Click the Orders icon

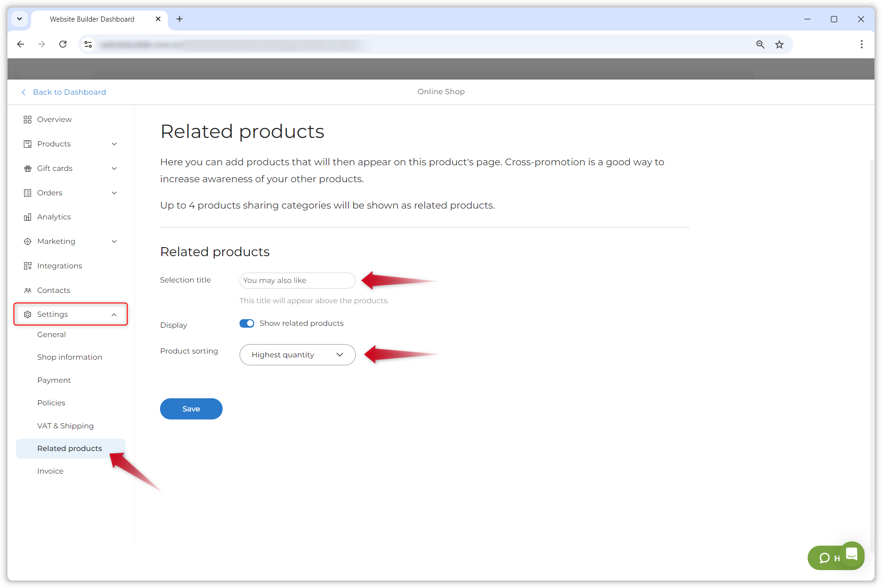coord(27,193)
